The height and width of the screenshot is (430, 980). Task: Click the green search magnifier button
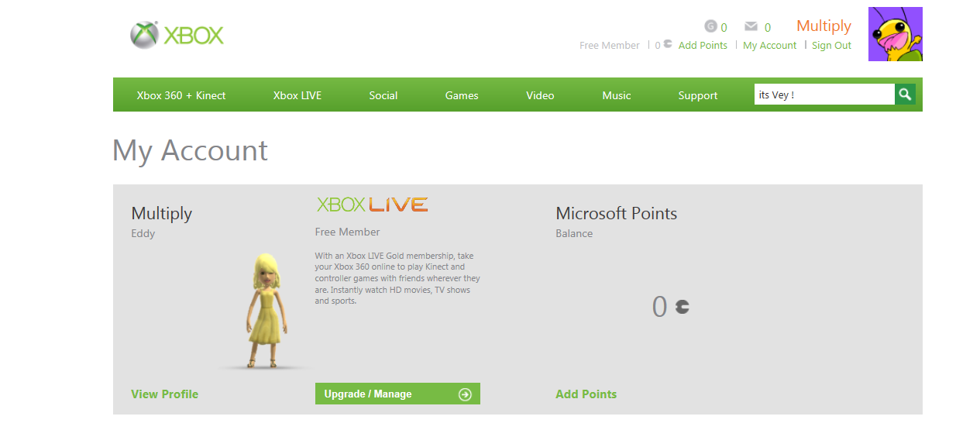tap(905, 95)
